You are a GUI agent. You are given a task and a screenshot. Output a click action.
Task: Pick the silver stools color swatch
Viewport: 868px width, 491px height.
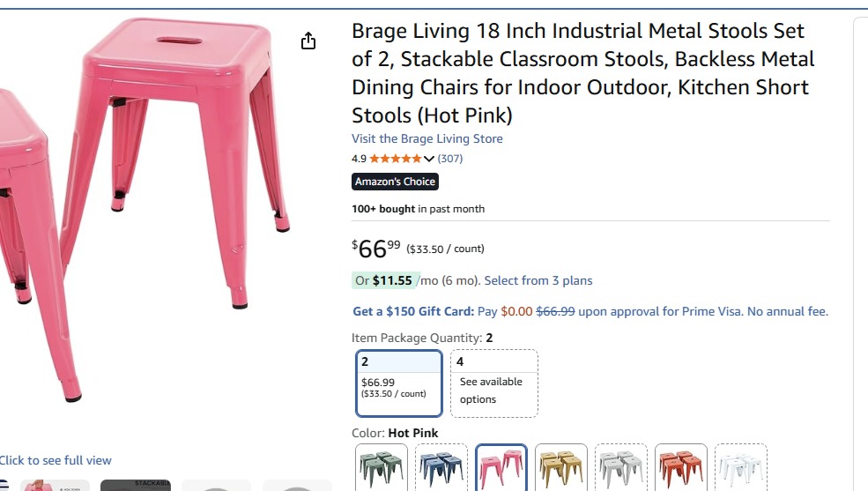tap(621, 467)
